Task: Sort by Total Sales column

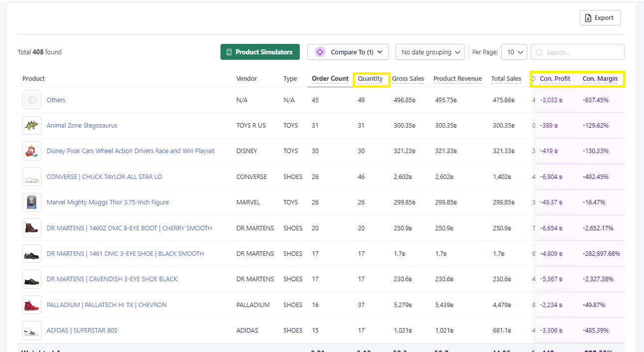Action: click(506, 78)
